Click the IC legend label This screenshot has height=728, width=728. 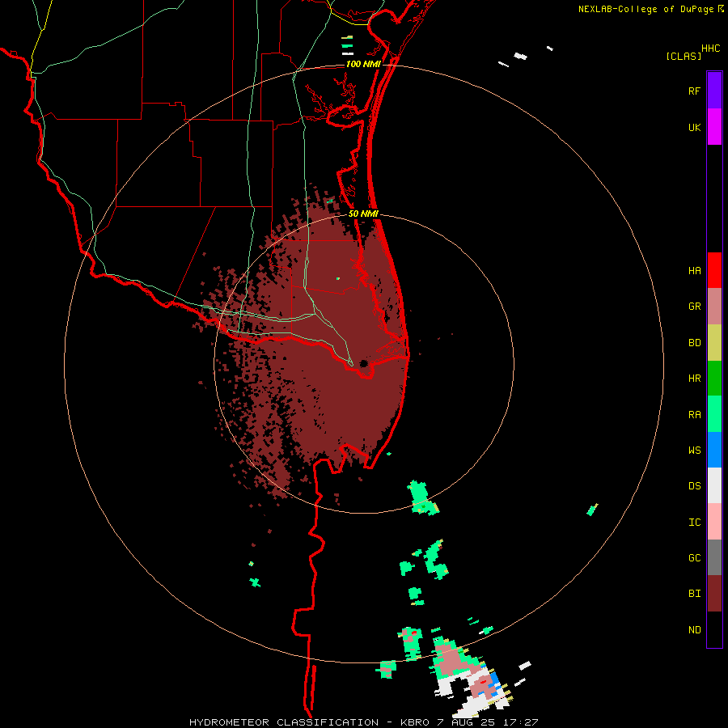pyautogui.click(x=694, y=523)
